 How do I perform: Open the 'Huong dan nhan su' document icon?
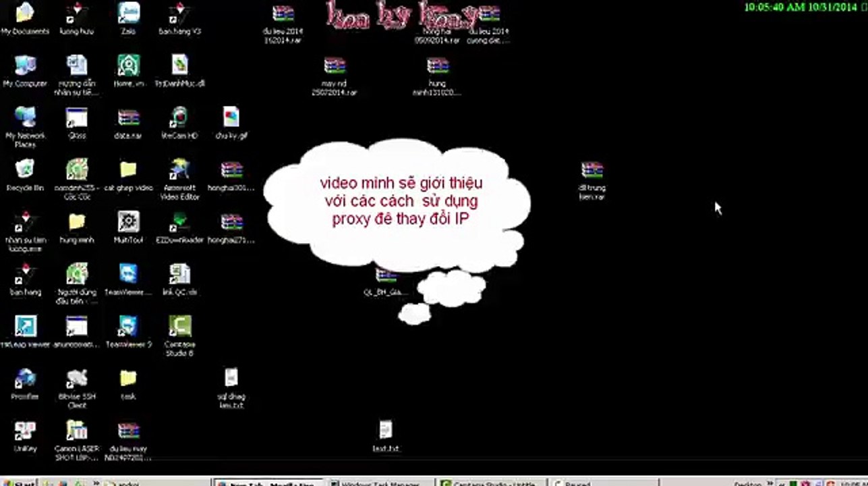click(77, 75)
